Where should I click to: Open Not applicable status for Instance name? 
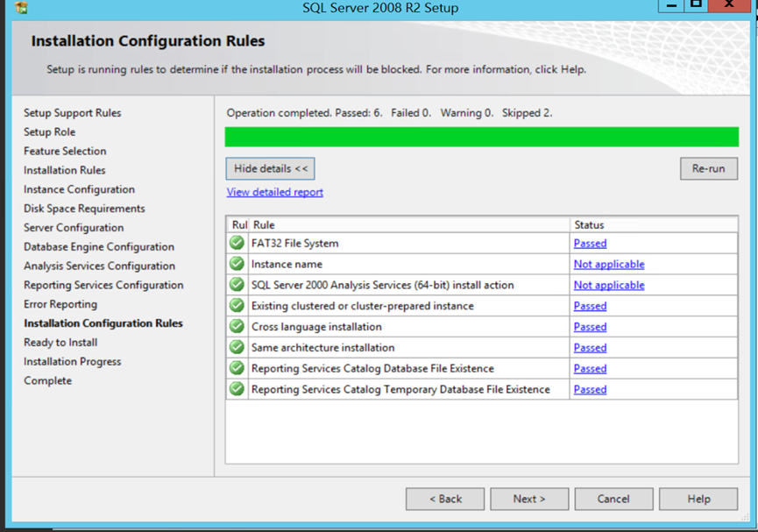point(609,264)
